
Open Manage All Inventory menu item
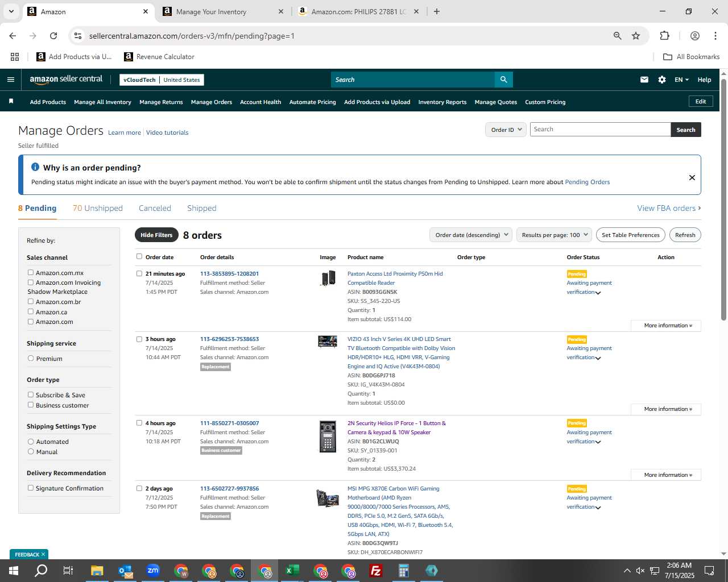[x=102, y=102]
